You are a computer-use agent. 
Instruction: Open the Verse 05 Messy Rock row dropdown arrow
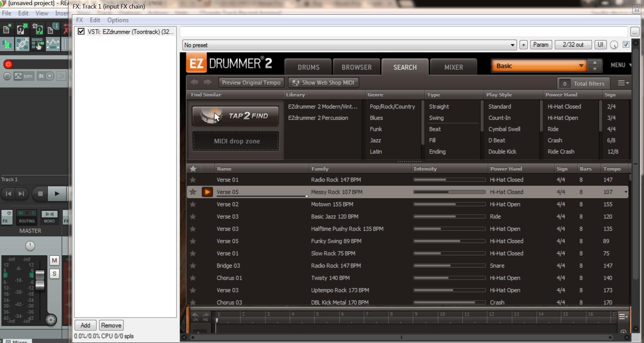coord(626,192)
